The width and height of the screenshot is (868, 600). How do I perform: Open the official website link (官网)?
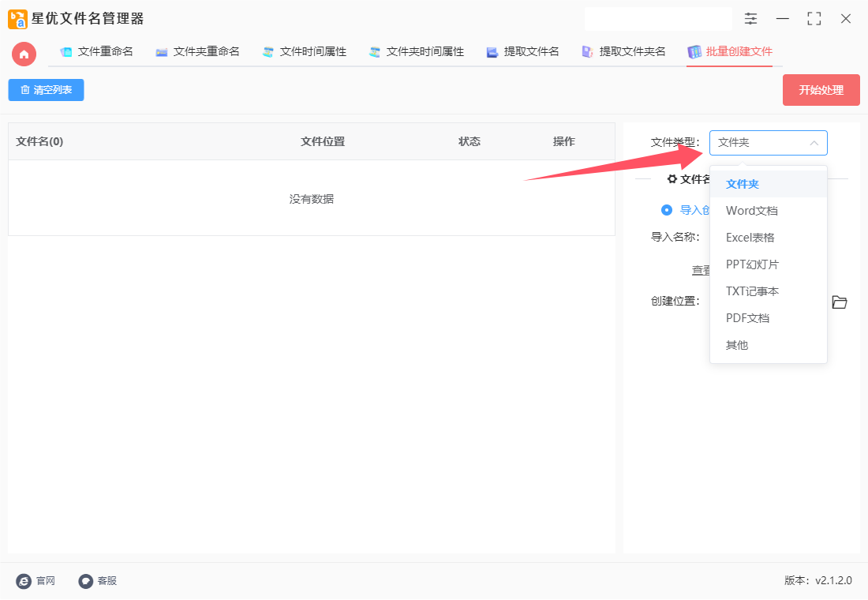(36, 580)
